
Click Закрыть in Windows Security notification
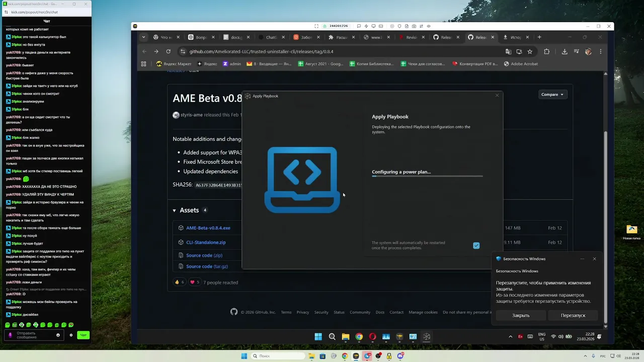521,315
